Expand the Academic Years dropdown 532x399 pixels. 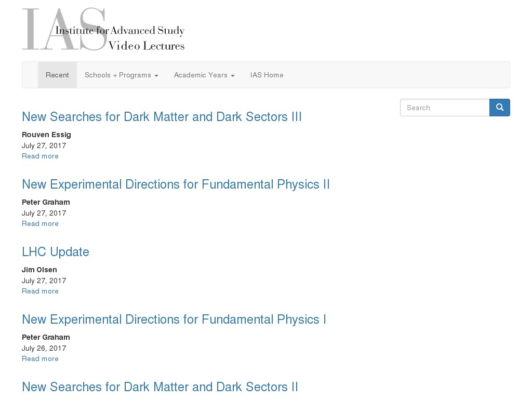coord(204,75)
